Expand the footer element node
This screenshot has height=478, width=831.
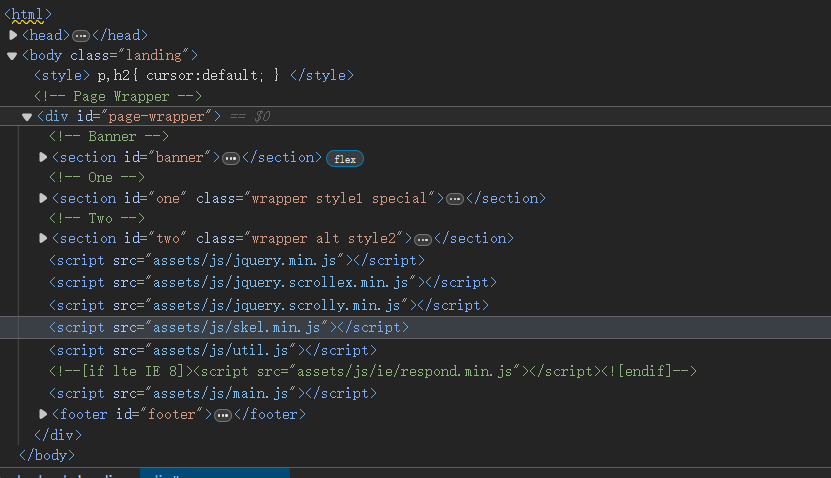tap(43, 414)
